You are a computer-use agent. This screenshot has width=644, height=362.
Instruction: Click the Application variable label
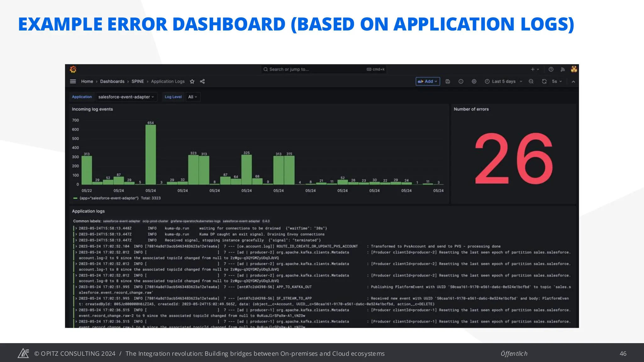click(82, 97)
